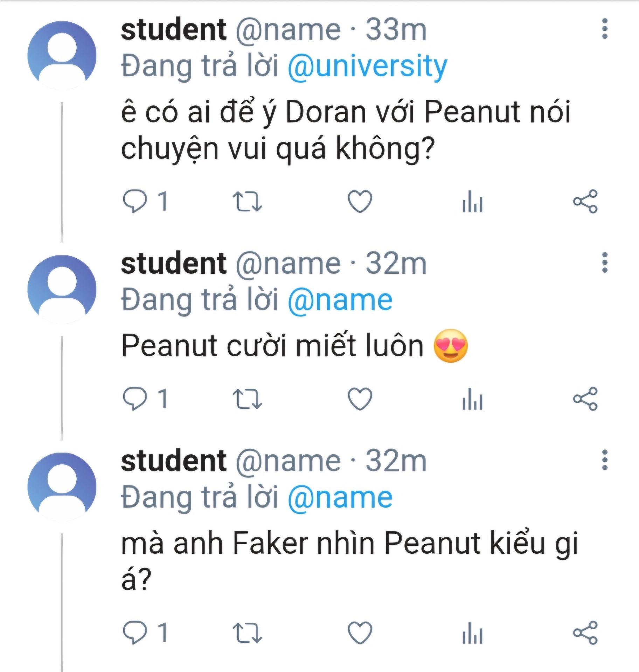Like the "Peanut cười miết luôn" tweet

360,399
